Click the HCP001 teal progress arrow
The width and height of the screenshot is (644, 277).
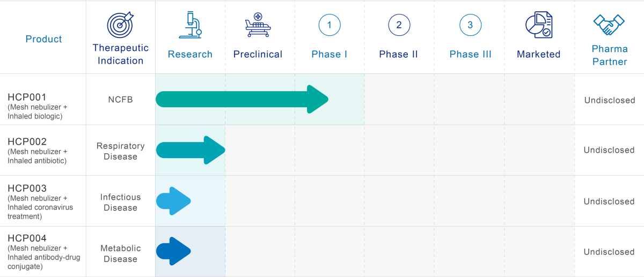coord(242,99)
